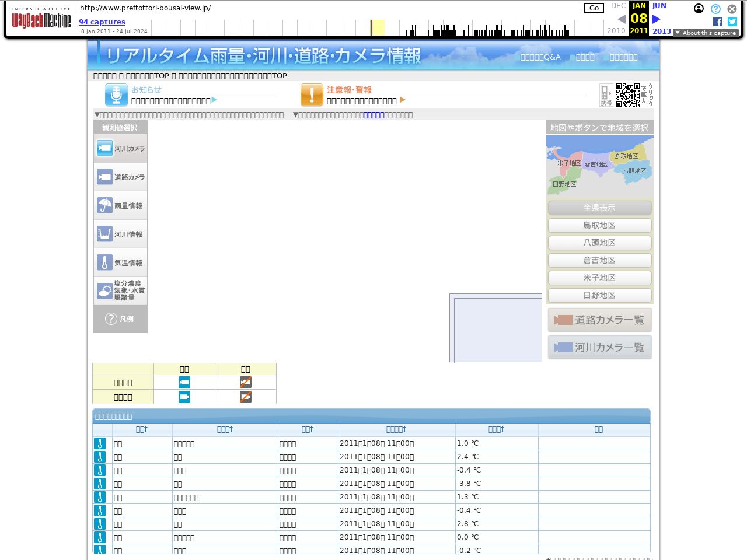The width and height of the screenshot is (747, 560).
Task: Click the orange 注意報・警報 exclamation icon
Action: [x=312, y=95]
